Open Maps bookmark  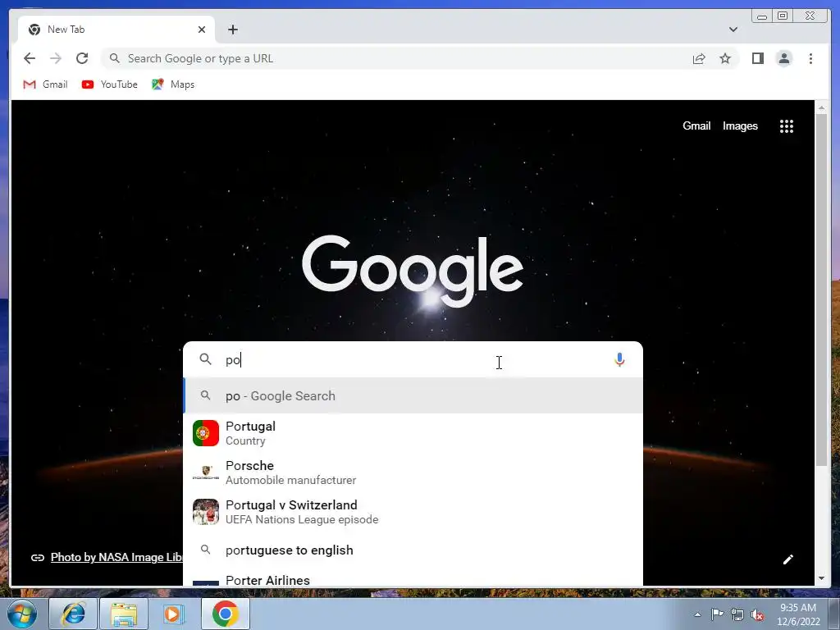point(173,84)
